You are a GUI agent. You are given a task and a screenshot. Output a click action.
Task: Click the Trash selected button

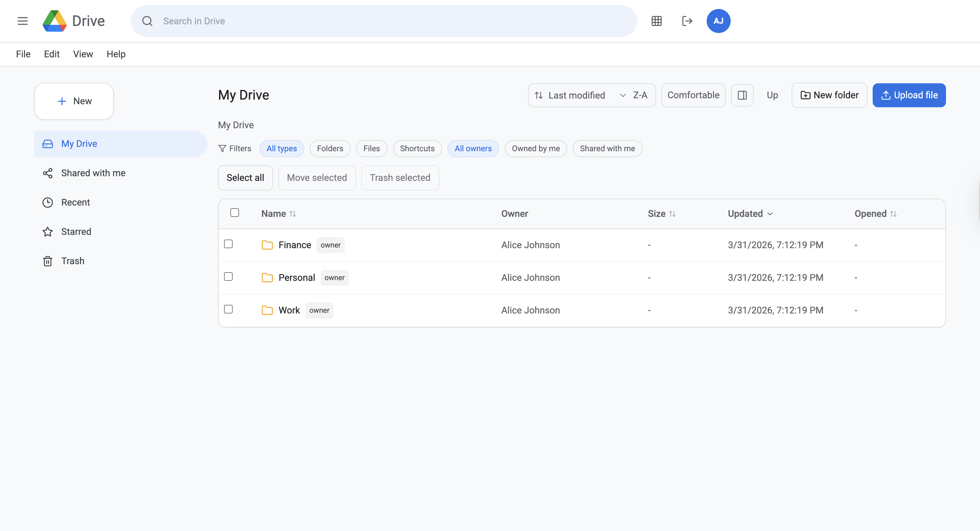(400, 178)
